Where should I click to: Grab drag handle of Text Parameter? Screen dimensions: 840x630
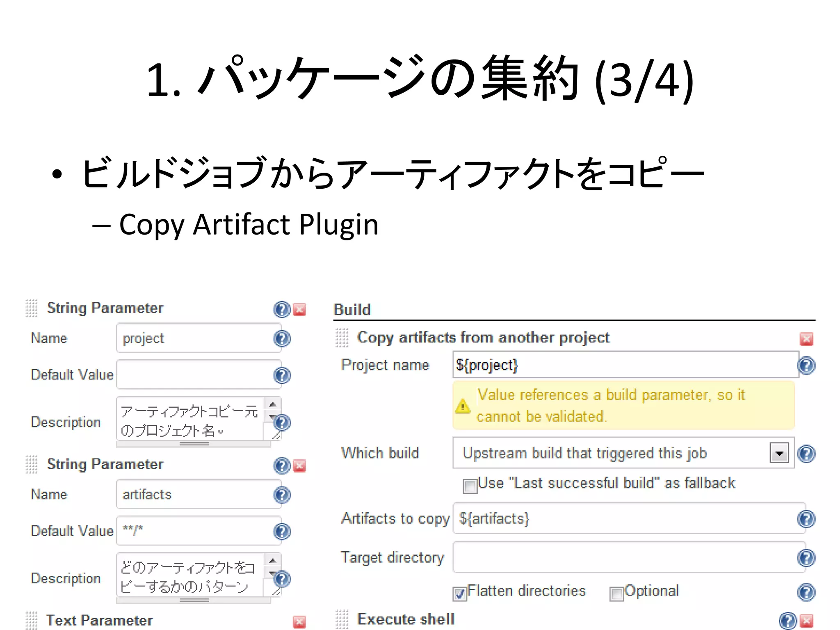click(x=32, y=620)
